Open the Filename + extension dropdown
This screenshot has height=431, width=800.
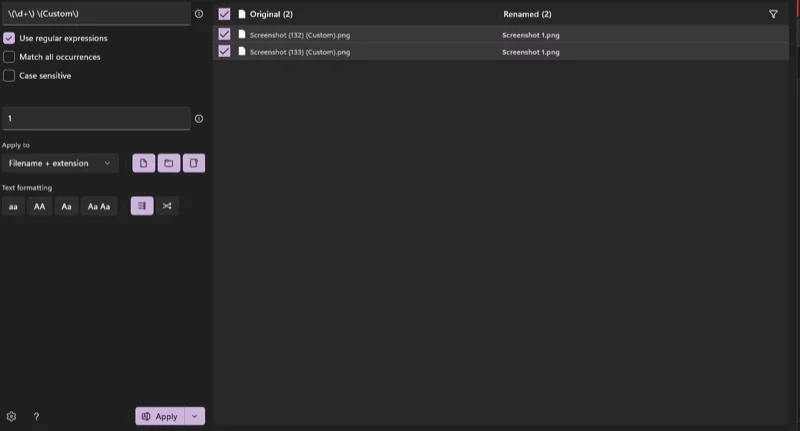click(x=60, y=163)
